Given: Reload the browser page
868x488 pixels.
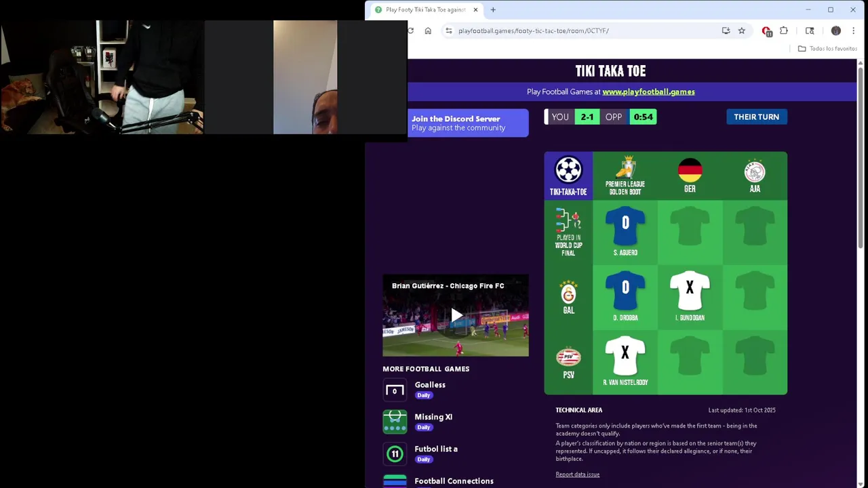Looking at the screenshot, I should pyautogui.click(x=410, y=30).
